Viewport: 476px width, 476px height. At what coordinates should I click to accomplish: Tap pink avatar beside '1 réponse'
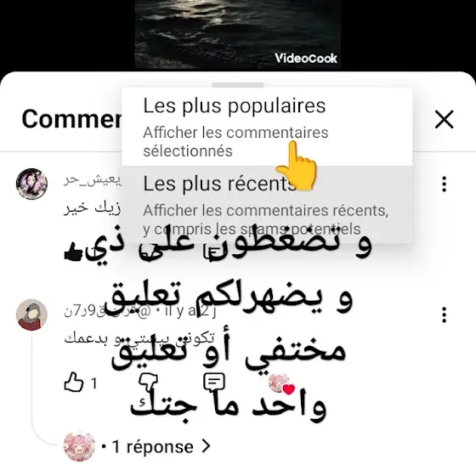79,446
